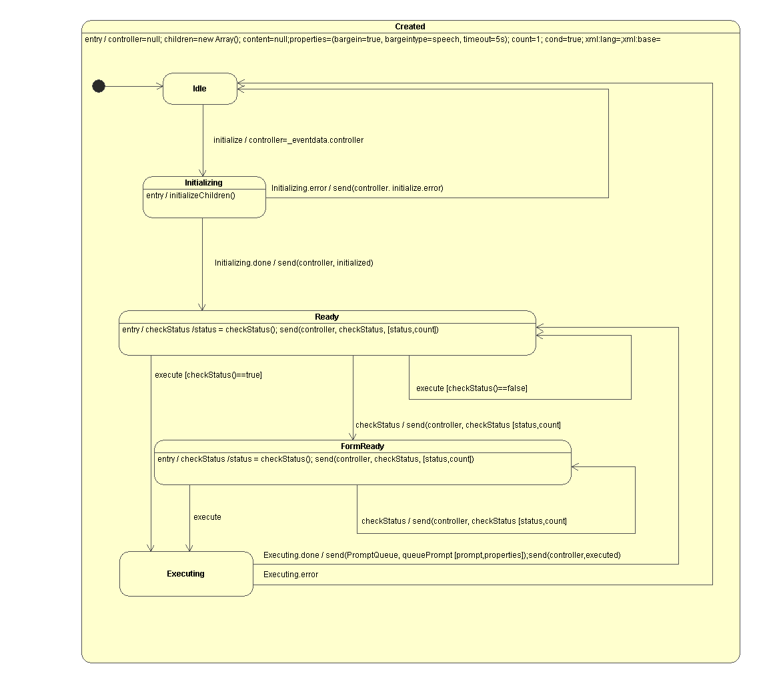The height and width of the screenshot is (700, 761).
Task: Click the plain execute label above Executing
Action: (x=207, y=517)
